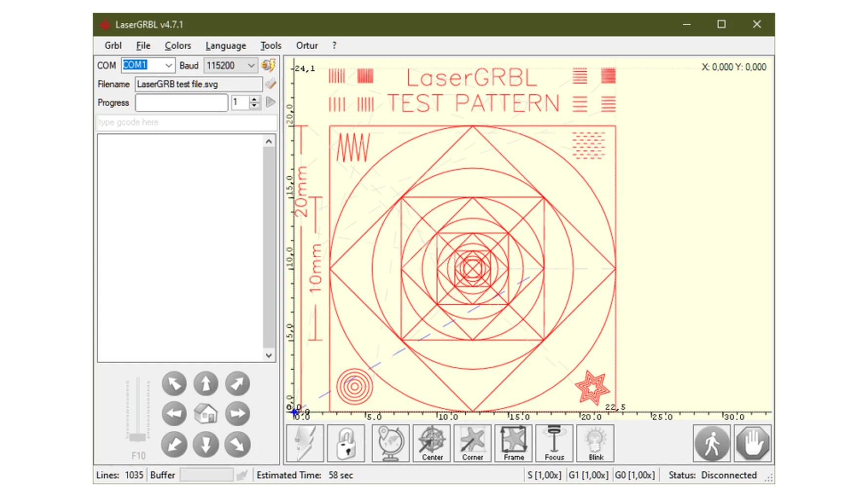Click the lock unlock icon button
Image resolution: width=868 pixels, height=497 pixels.
tap(346, 442)
